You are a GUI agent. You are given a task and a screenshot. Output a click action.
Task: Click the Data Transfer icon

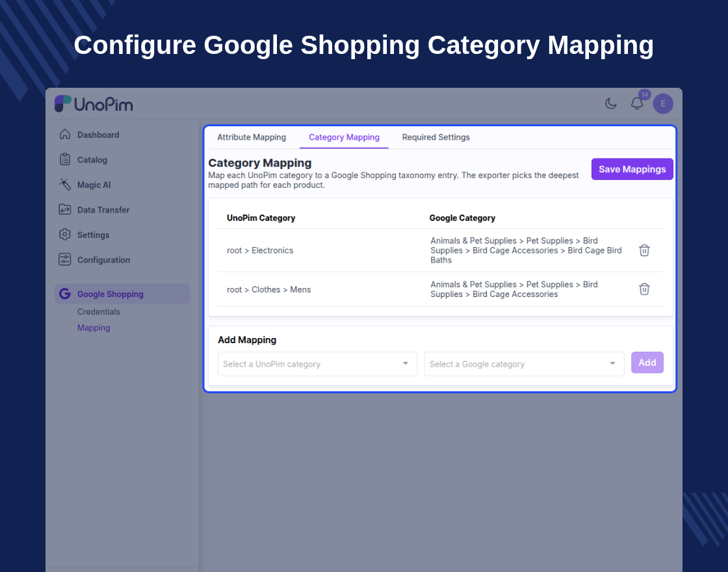click(x=65, y=209)
